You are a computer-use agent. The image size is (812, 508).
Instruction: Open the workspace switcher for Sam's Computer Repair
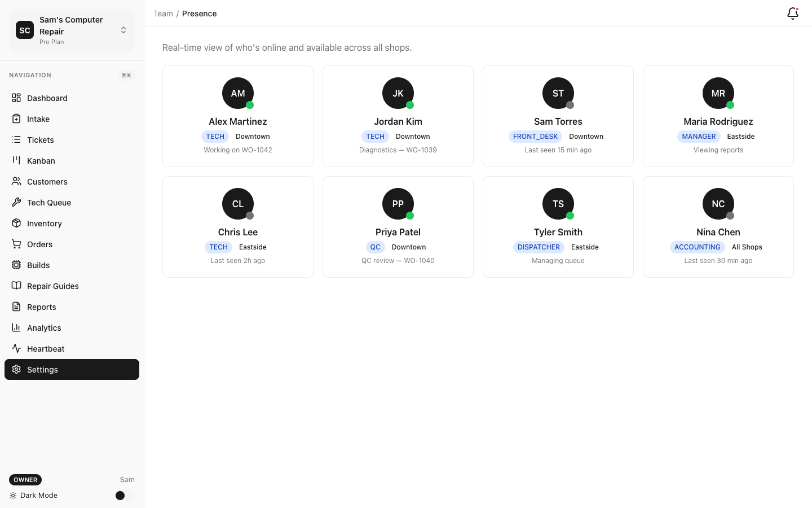(123, 30)
